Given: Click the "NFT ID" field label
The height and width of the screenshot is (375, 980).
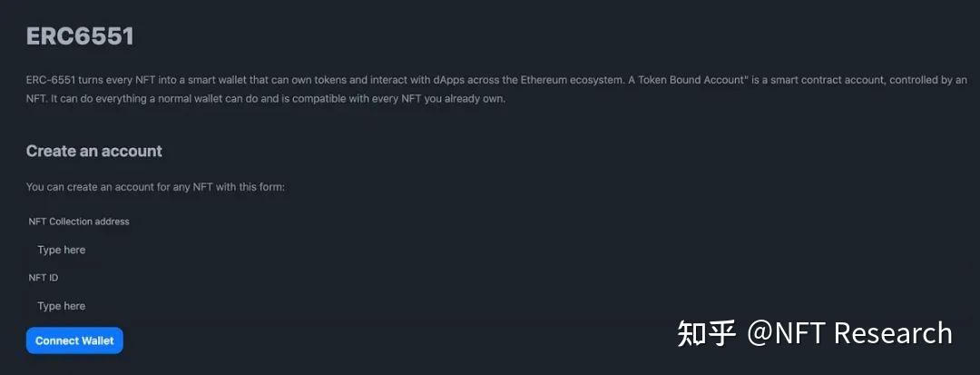Looking at the screenshot, I should coord(44,278).
